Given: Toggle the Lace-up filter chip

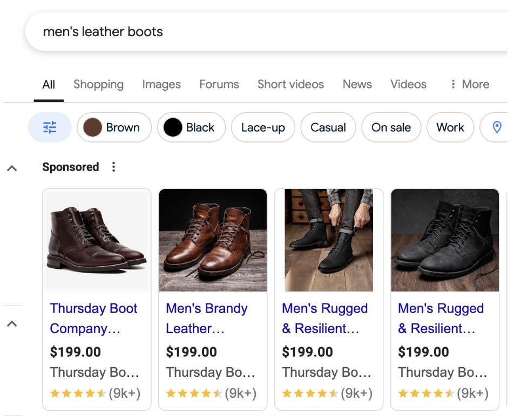Looking at the screenshot, I should pyautogui.click(x=263, y=127).
